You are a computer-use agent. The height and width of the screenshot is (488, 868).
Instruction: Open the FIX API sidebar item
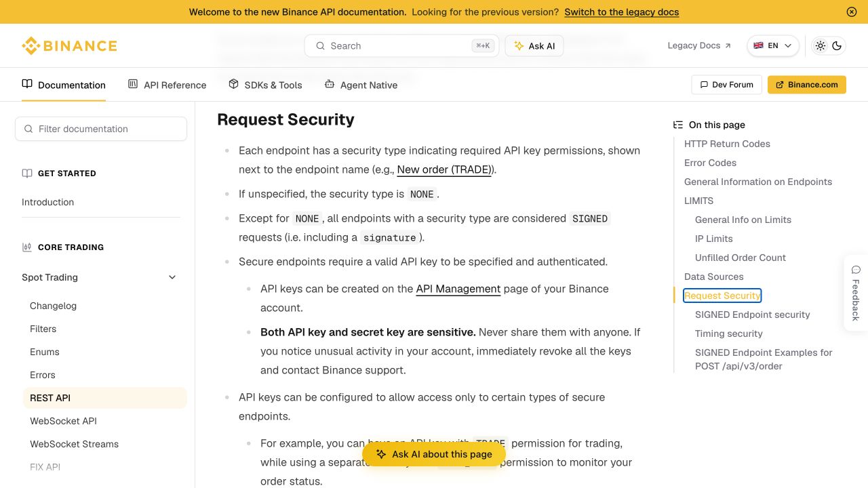click(45, 467)
